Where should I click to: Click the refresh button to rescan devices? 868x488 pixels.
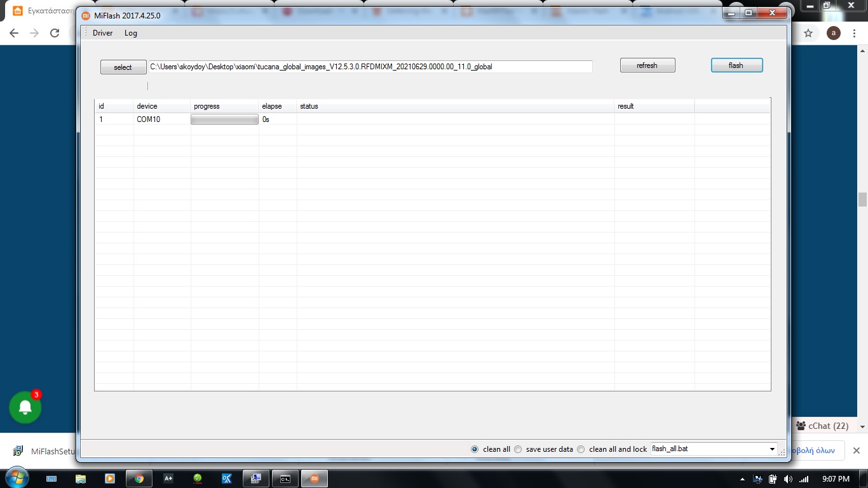[x=647, y=65]
